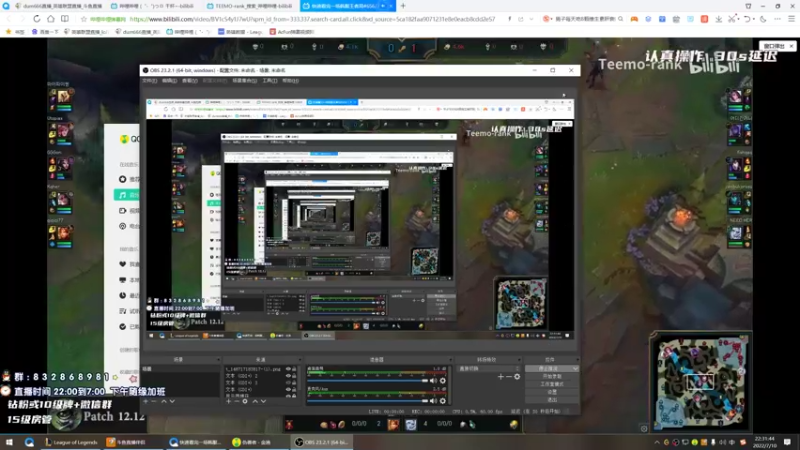The width and height of the screenshot is (800, 450).
Task: Reload the bilibili page in browser
Action: 37,19
